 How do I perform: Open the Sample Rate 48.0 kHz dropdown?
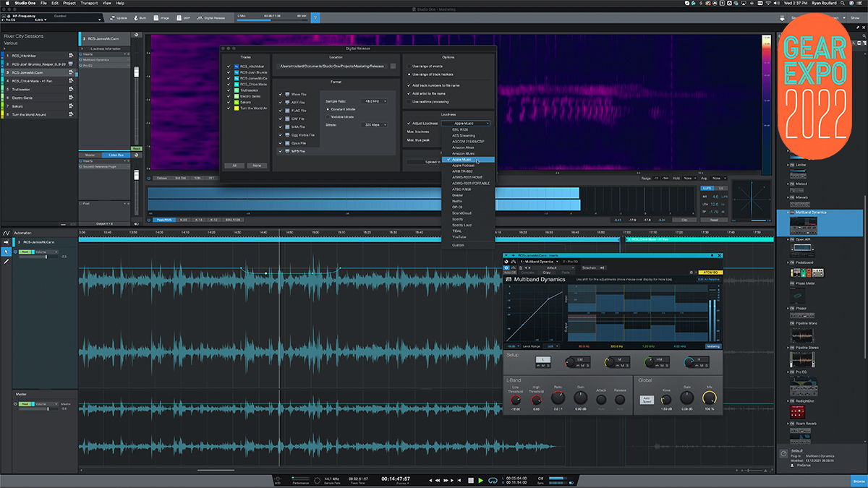point(373,101)
